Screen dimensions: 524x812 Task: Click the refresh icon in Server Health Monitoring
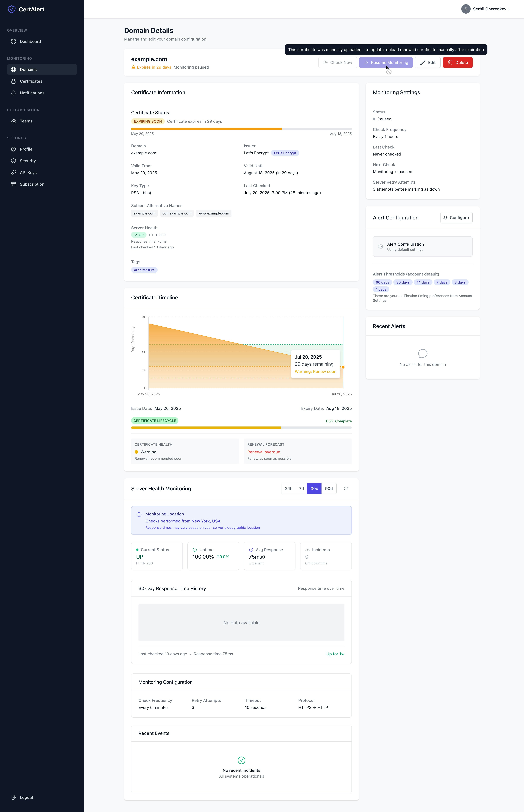coord(346,489)
